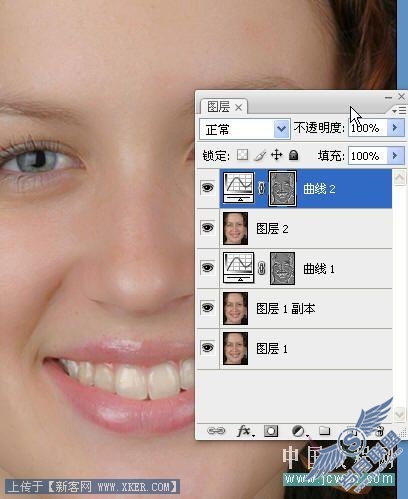Click the 曲线 2 layer mask thumbnail

(282, 188)
